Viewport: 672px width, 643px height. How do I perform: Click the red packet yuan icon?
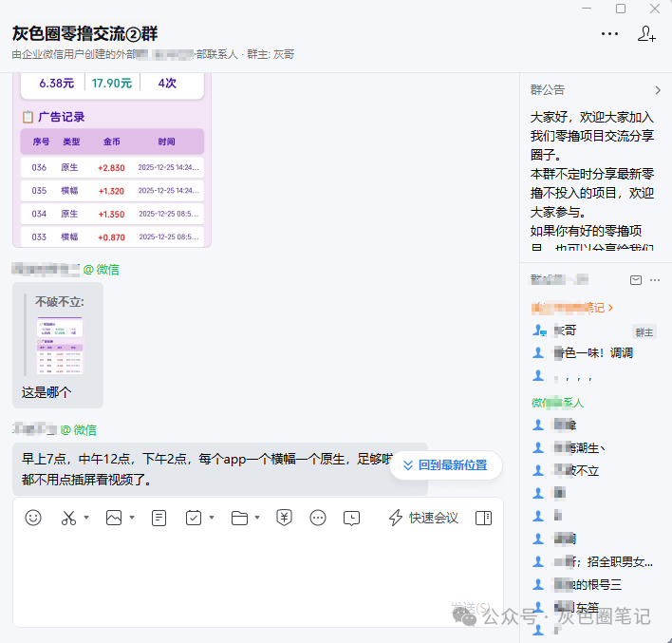pyautogui.click(x=284, y=518)
